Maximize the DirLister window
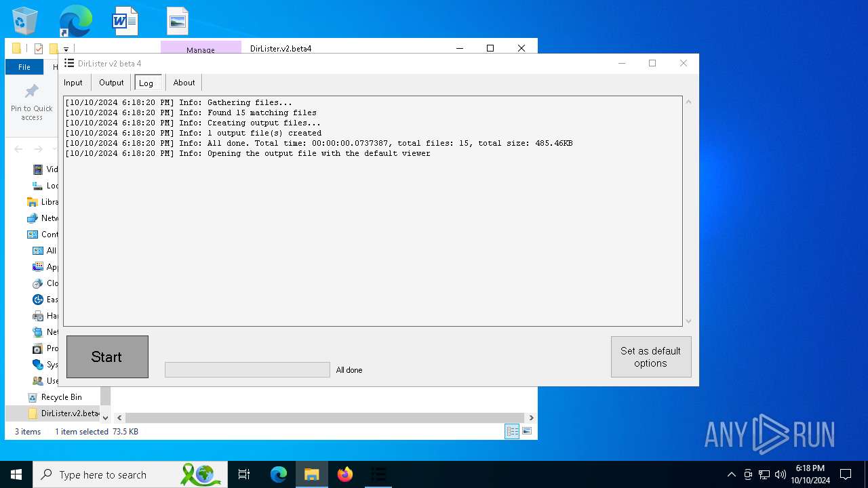The image size is (868, 488). point(652,63)
